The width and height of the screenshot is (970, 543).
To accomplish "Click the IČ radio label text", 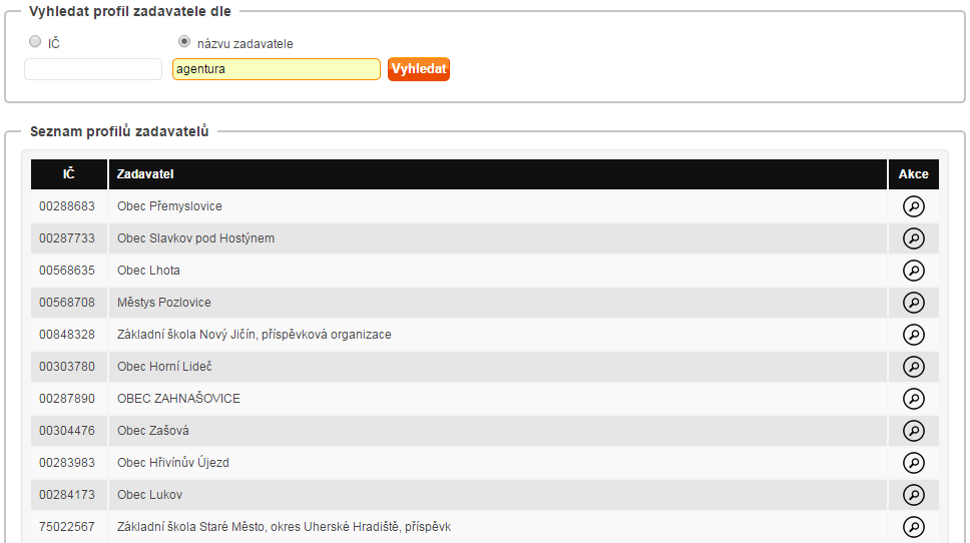I will click(x=54, y=43).
